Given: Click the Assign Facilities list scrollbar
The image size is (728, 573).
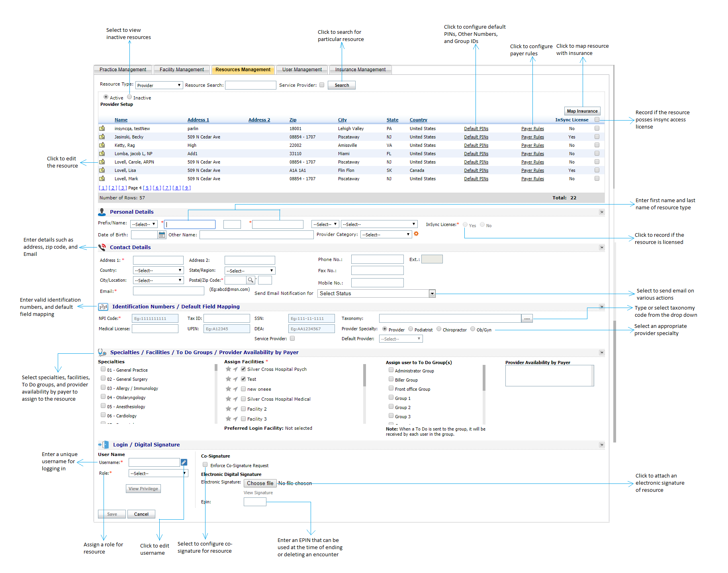Looking at the screenshot, I should coord(364,376).
